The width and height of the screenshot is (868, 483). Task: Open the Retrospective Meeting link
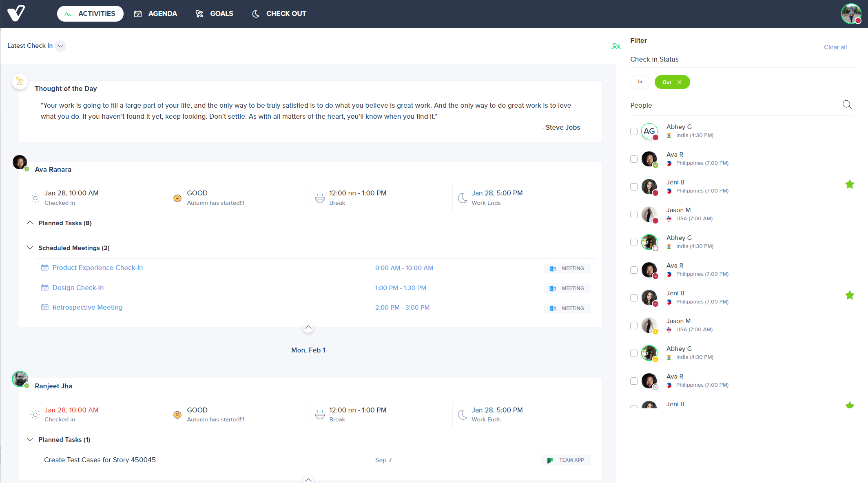point(87,308)
